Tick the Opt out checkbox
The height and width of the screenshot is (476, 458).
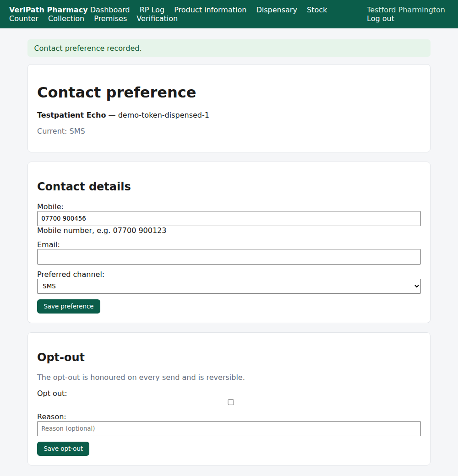point(231,402)
